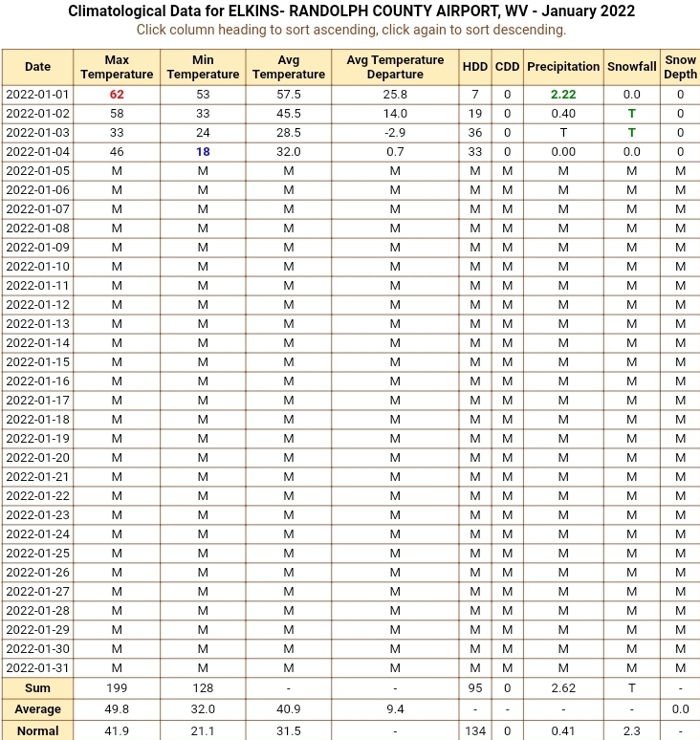The image size is (700, 740).
Task: Select the date cell 2022-01-01
Action: (x=37, y=95)
